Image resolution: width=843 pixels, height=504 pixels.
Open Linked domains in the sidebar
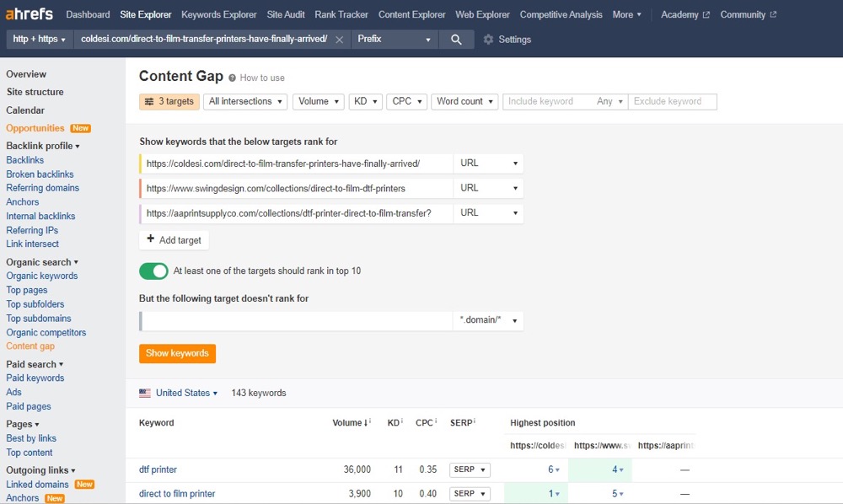click(37, 484)
